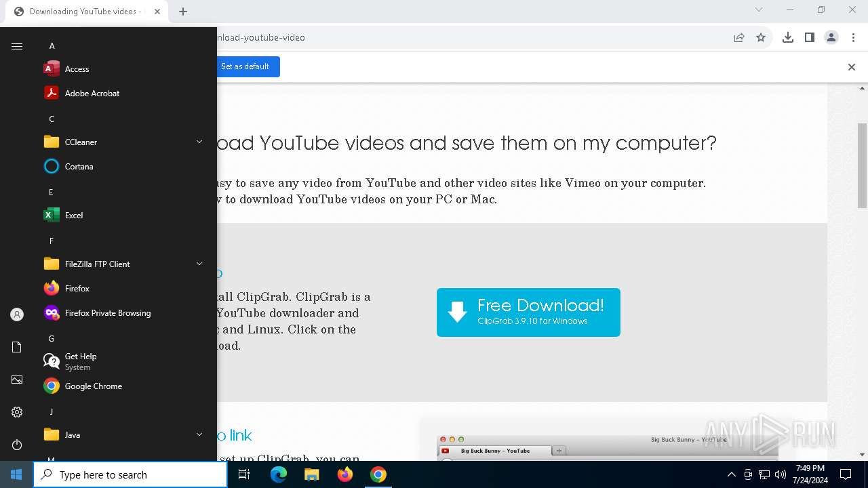Jump via letter G header in app list
The width and height of the screenshot is (868, 488).
pyautogui.click(x=51, y=339)
